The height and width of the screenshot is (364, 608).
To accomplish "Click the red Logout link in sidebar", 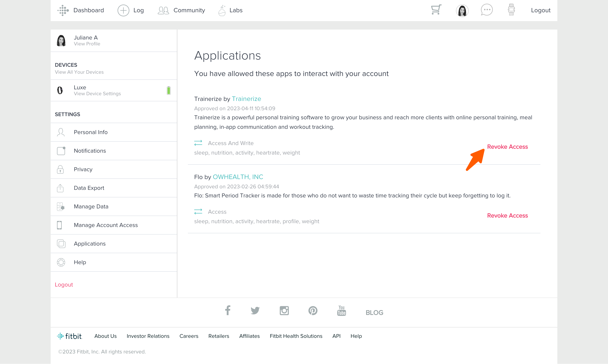I will (64, 285).
